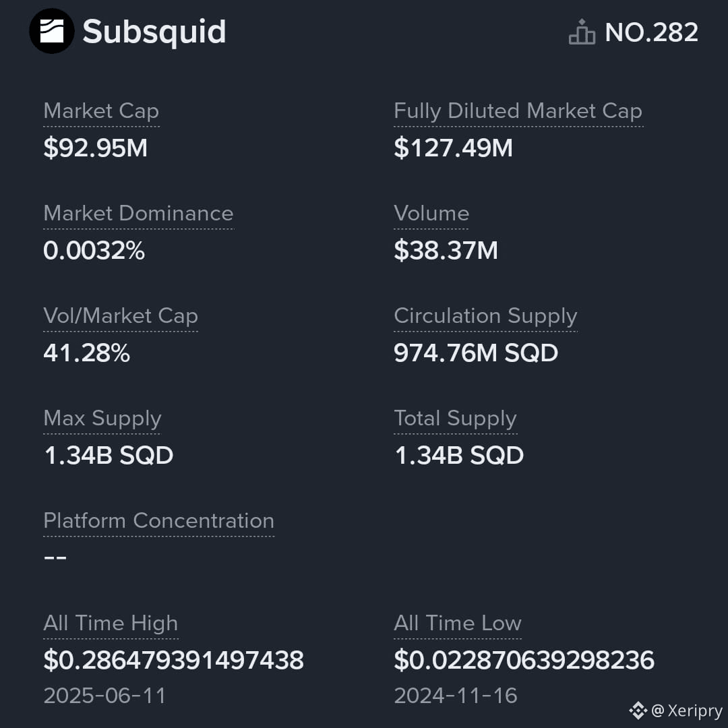Show Fully Diluted Market Cap info

click(518, 111)
